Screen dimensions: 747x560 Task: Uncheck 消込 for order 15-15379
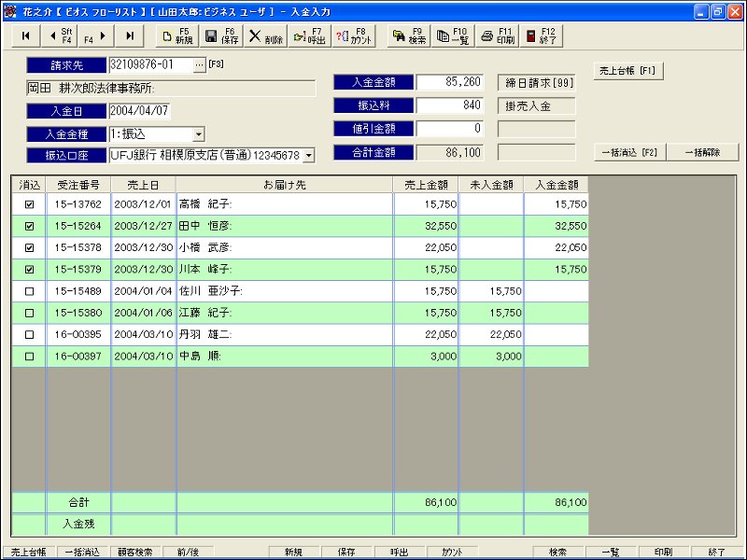click(29, 270)
